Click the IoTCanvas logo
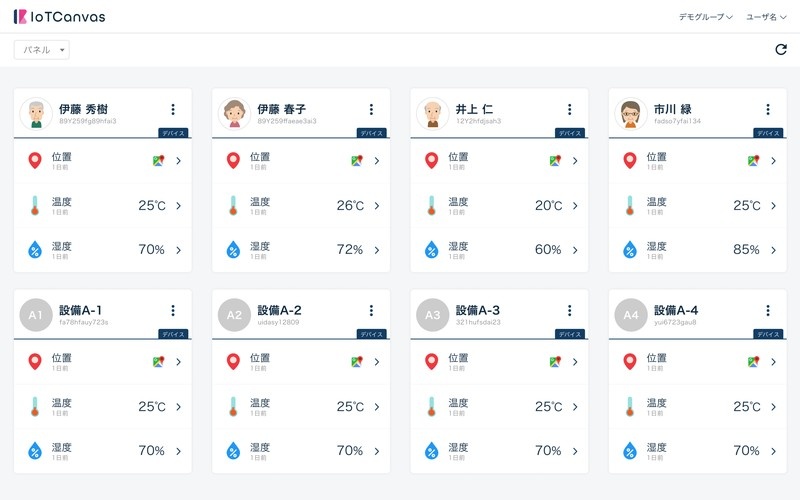The image size is (800, 500). (59, 17)
